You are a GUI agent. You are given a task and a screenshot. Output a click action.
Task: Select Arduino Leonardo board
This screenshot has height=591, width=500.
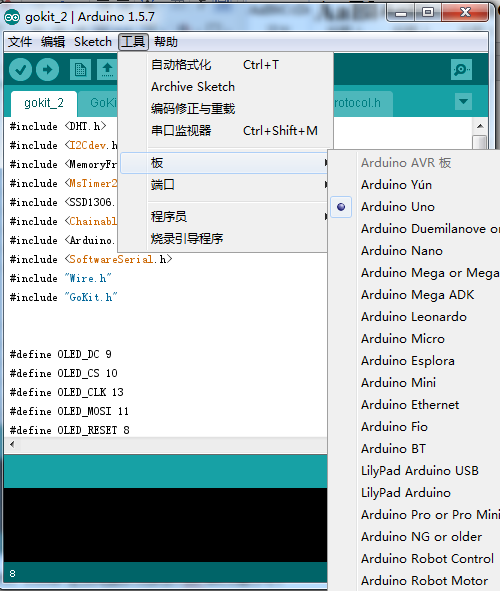coord(415,317)
